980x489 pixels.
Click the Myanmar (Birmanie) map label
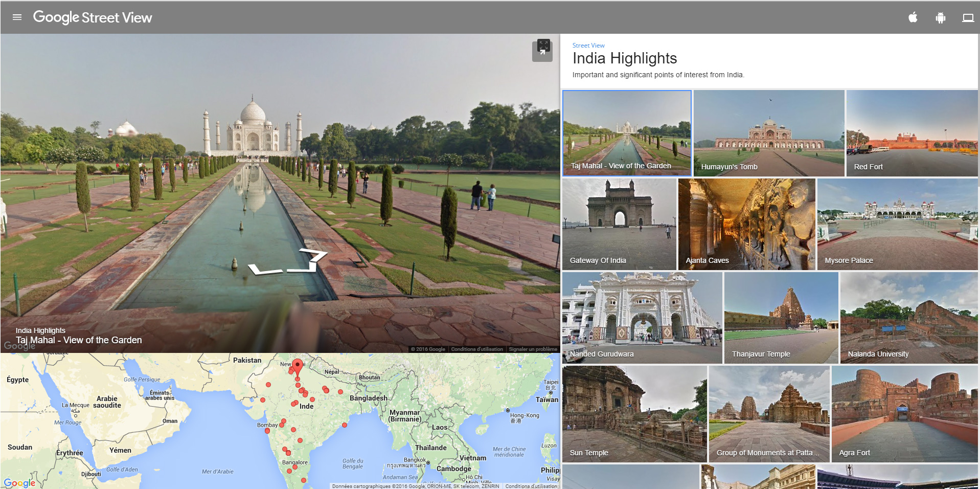tap(405, 416)
